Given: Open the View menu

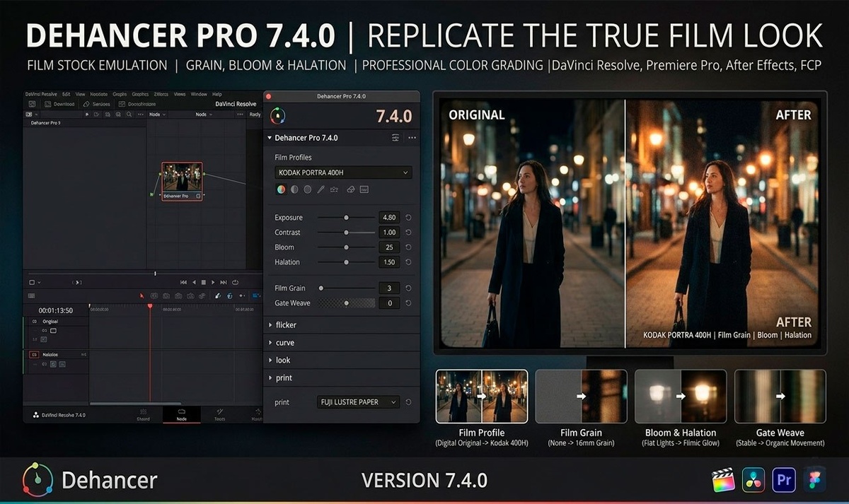Looking at the screenshot, I should coord(80,94).
